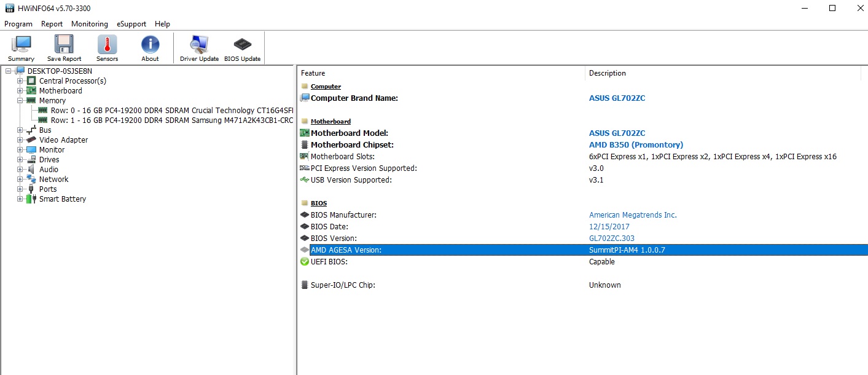Click the Audio speaker tree icon

(x=31, y=169)
